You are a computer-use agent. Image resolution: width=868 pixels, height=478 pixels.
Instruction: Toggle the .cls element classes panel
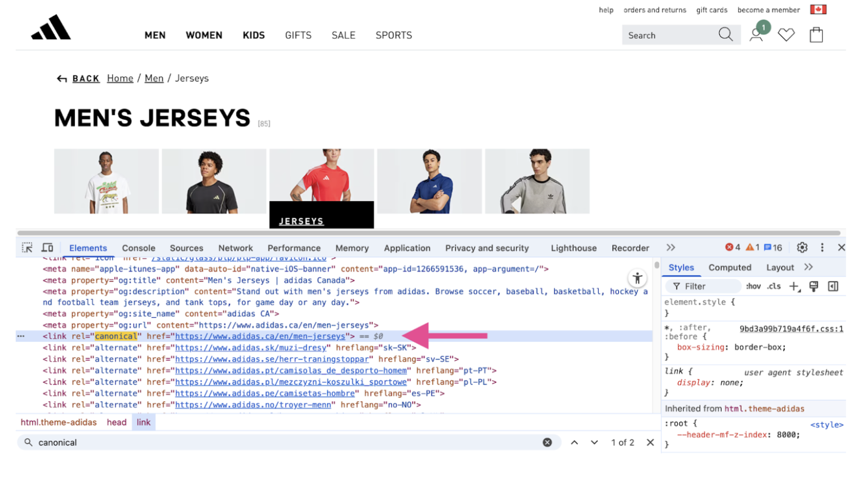click(x=773, y=287)
